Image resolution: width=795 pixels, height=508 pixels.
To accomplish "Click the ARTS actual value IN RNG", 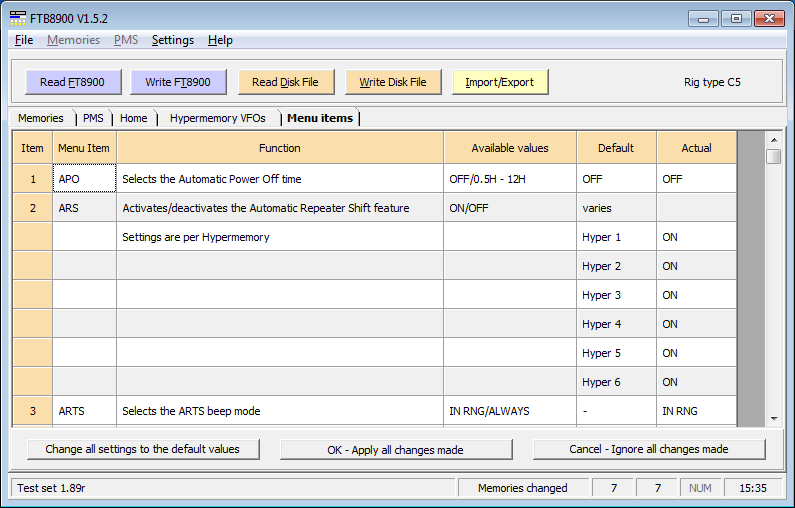I will [x=696, y=411].
